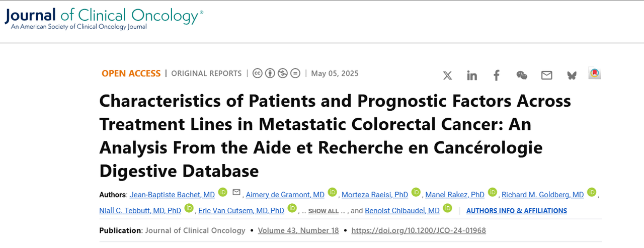Screen dimensions: 644x248
Task: Share article on X (Twitter)
Action: 447,75
